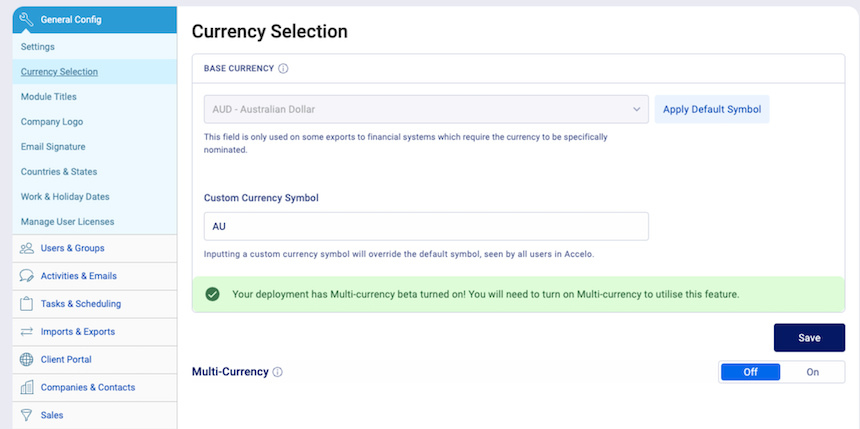Open Module Titles in the sidebar
860x429 pixels.
[x=49, y=97]
